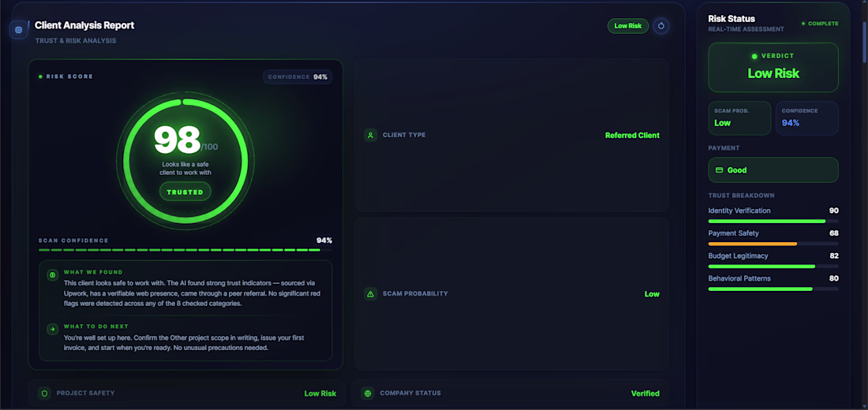Click the Low Risk badge in the report header
The height and width of the screenshot is (410, 868).
[628, 26]
